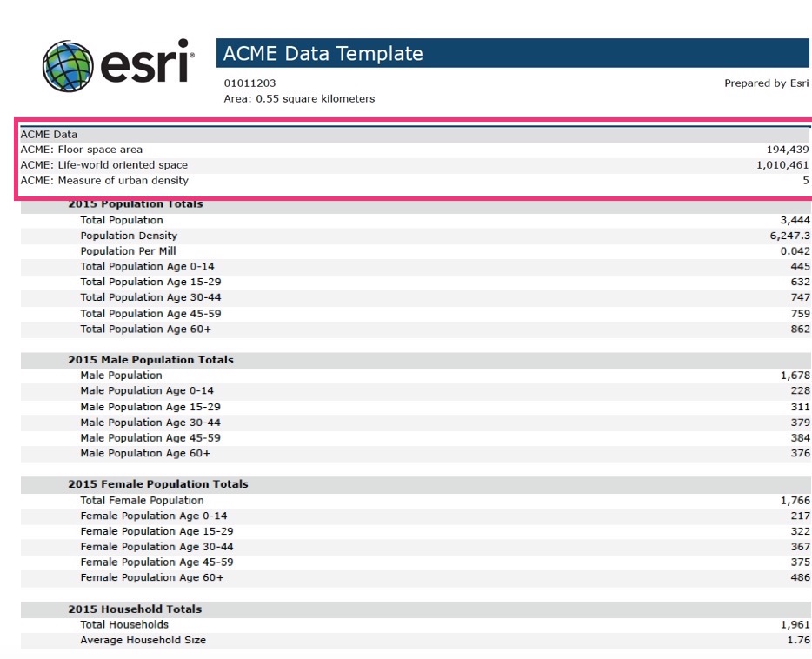
Task: Select the value 486
Action: (x=800, y=578)
